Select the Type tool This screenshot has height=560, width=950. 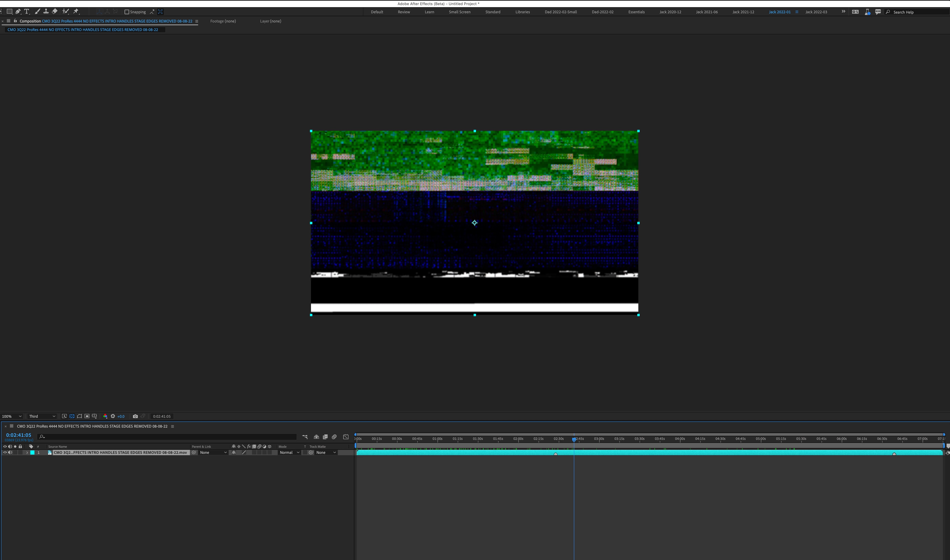[x=27, y=12]
